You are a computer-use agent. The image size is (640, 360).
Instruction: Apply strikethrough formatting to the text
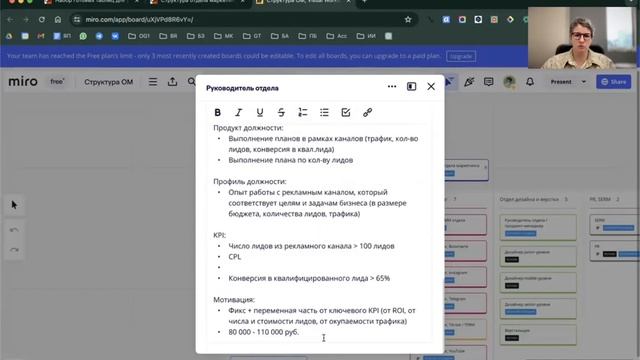(x=281, y=112)
